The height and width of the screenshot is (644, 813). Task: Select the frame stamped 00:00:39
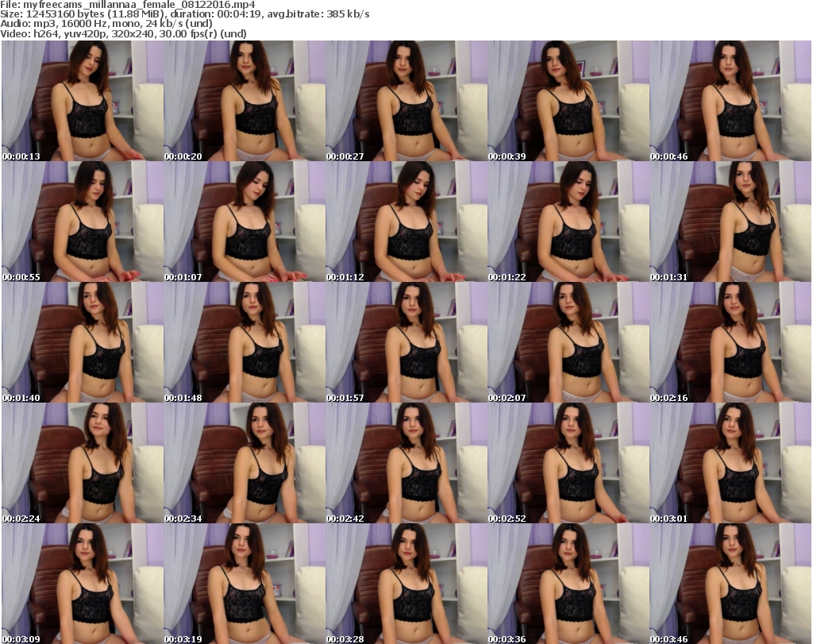coord(568,101)
